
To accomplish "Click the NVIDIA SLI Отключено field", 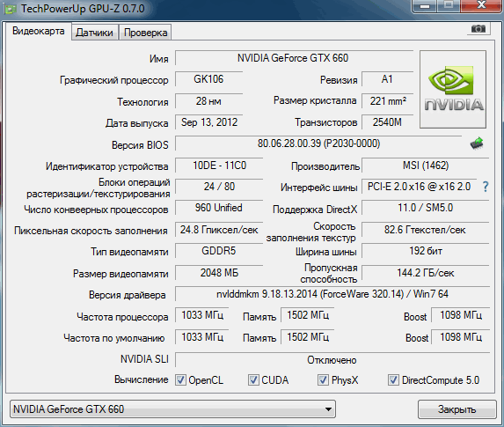I will (x=332, y=360).
